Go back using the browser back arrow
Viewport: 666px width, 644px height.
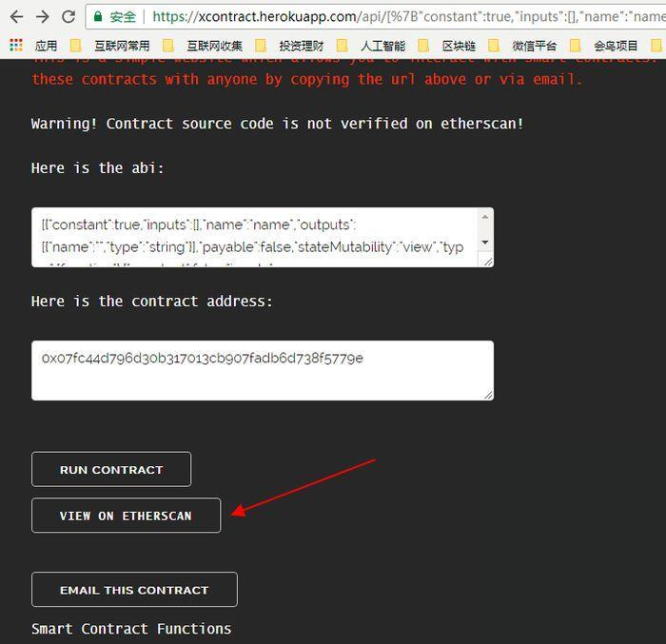coord(16,17)
